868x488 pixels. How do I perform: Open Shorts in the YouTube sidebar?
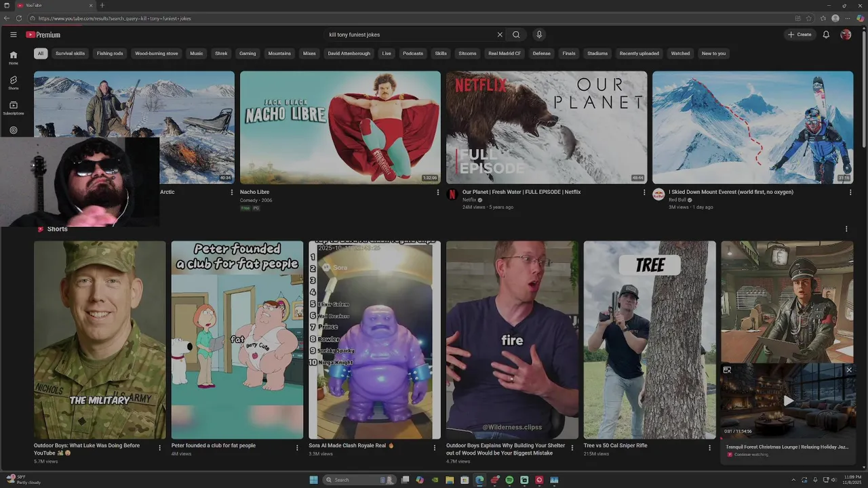[x=14, y=83]
